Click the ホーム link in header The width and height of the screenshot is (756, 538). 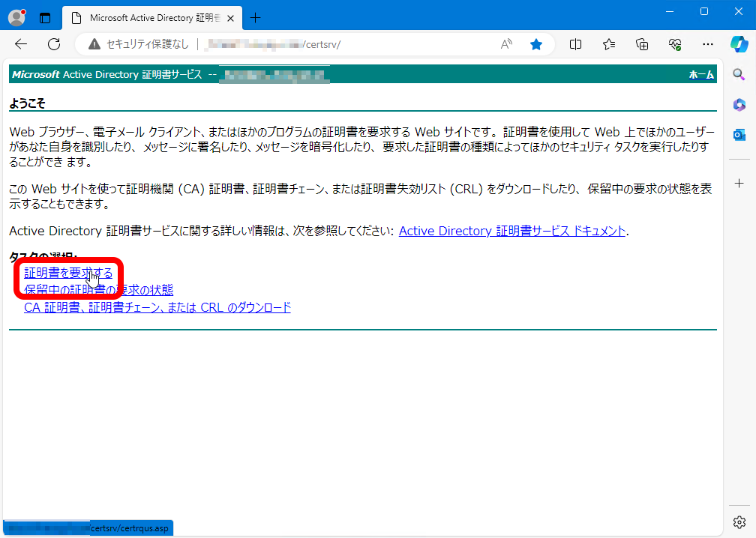(701, 75)
